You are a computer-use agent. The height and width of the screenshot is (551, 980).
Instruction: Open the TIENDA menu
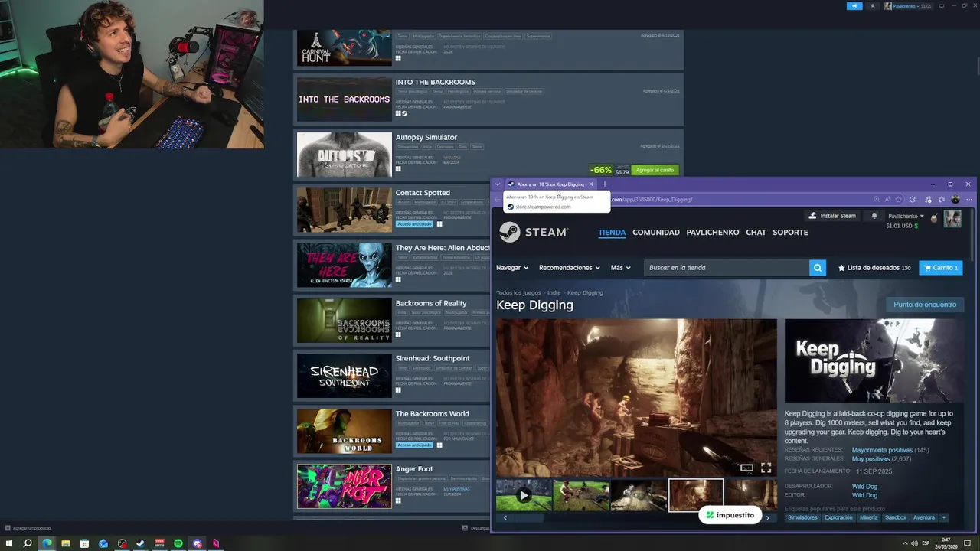(x=612, y=232)
